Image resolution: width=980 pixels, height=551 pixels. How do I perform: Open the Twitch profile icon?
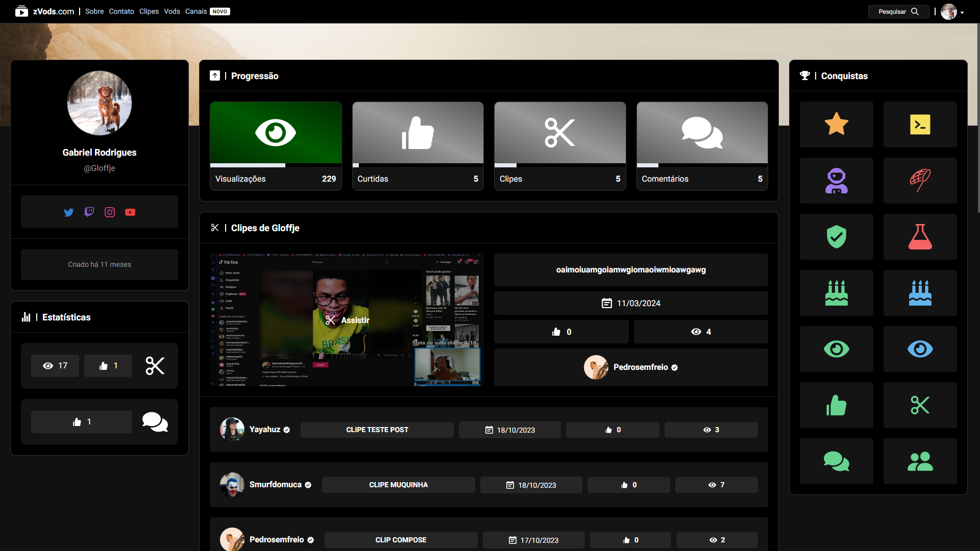pyautogui.click(x=89, y=212)
